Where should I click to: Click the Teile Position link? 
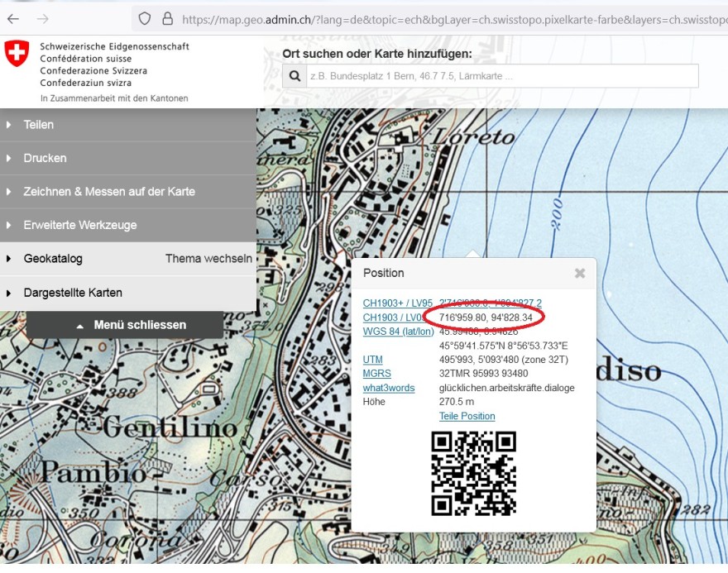467,416
